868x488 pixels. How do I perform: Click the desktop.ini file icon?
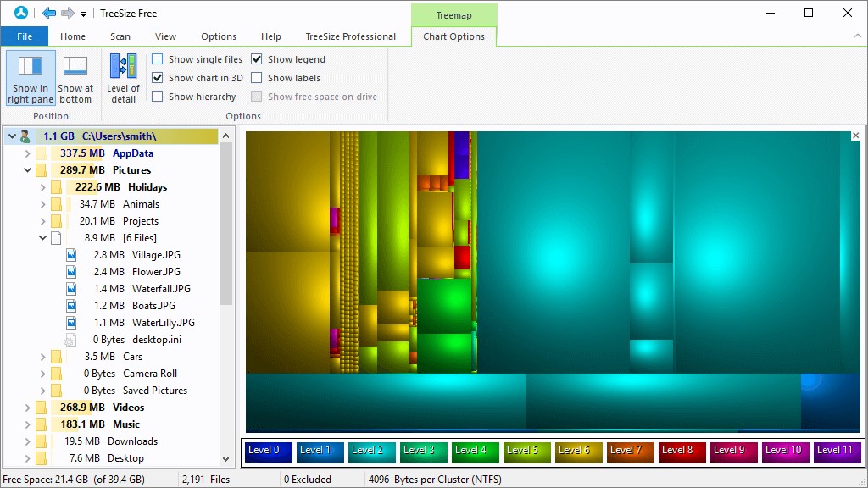click(72, 340)
